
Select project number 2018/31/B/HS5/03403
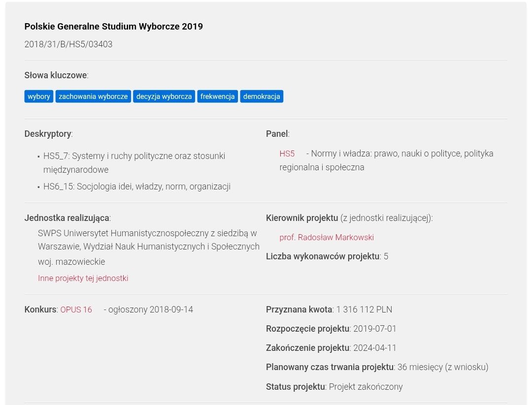pyautogui.click(x=68, y=44)
